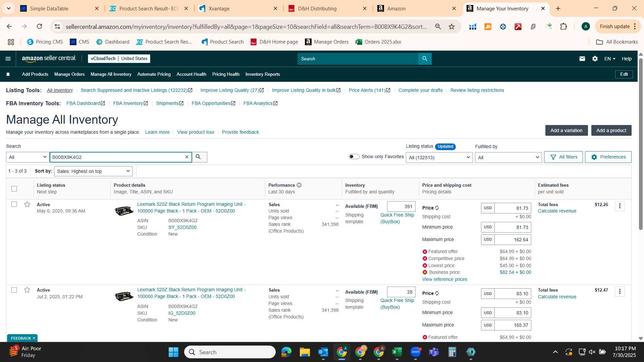This screenshot has height=362, width=644.
Task: Click the bookmark flag icon before Add Products
Action: pyautogui.click(x=8, y=74)
